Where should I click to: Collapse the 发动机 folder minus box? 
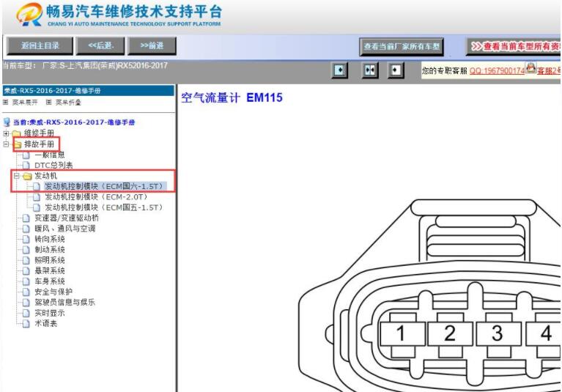(16, 176)
